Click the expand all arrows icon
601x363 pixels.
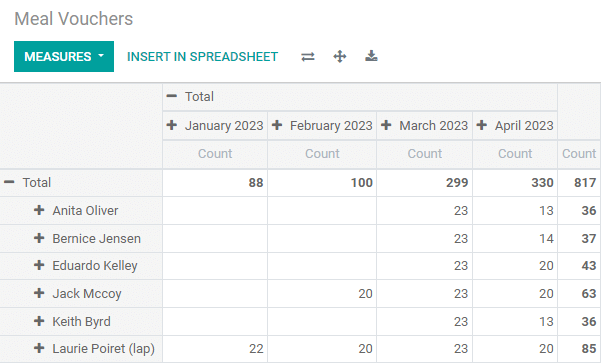tap(340, 57)
